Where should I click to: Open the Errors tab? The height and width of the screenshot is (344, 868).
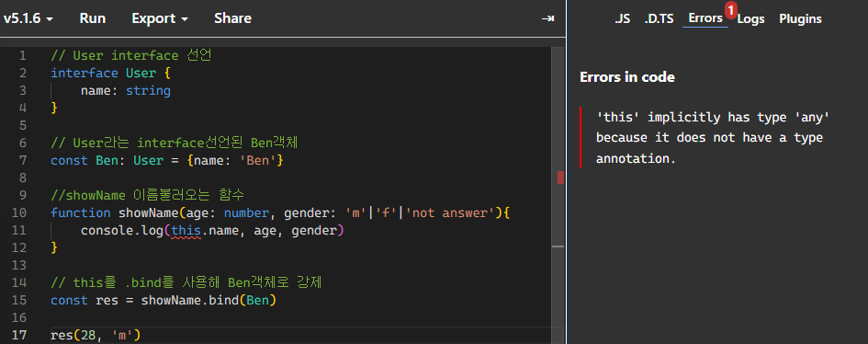click(705, 18)
